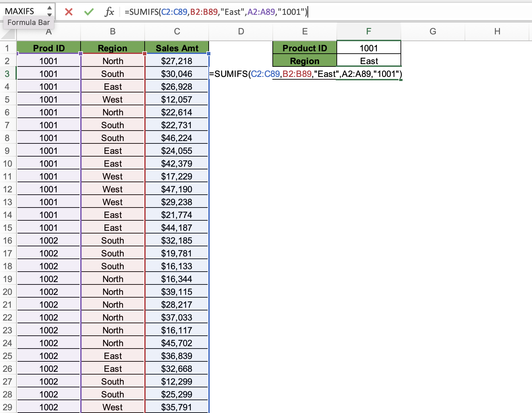Screen dimensions: 532x413
Task: Click the Product ID label cell
Action: 305,48
